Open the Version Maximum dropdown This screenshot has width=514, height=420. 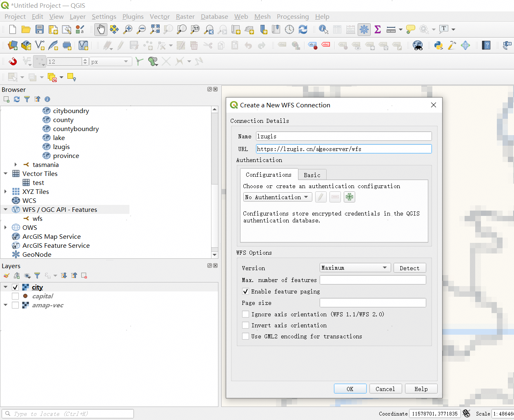point(355,268)
